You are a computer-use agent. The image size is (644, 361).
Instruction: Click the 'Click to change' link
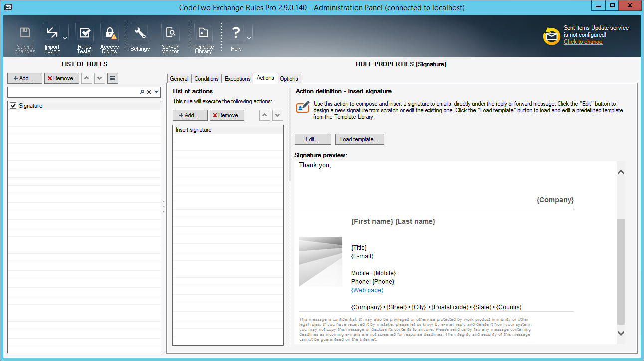click(x=583, y=42)
